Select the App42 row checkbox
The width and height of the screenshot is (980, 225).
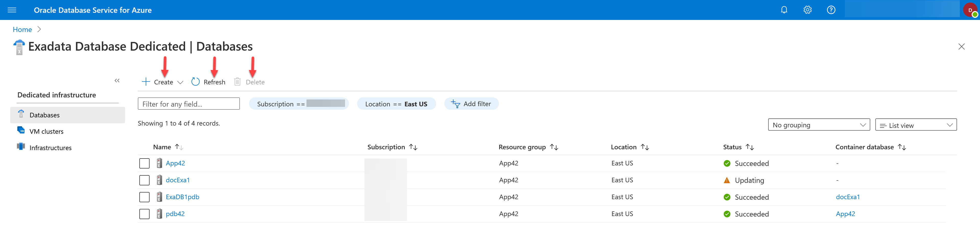144,163
